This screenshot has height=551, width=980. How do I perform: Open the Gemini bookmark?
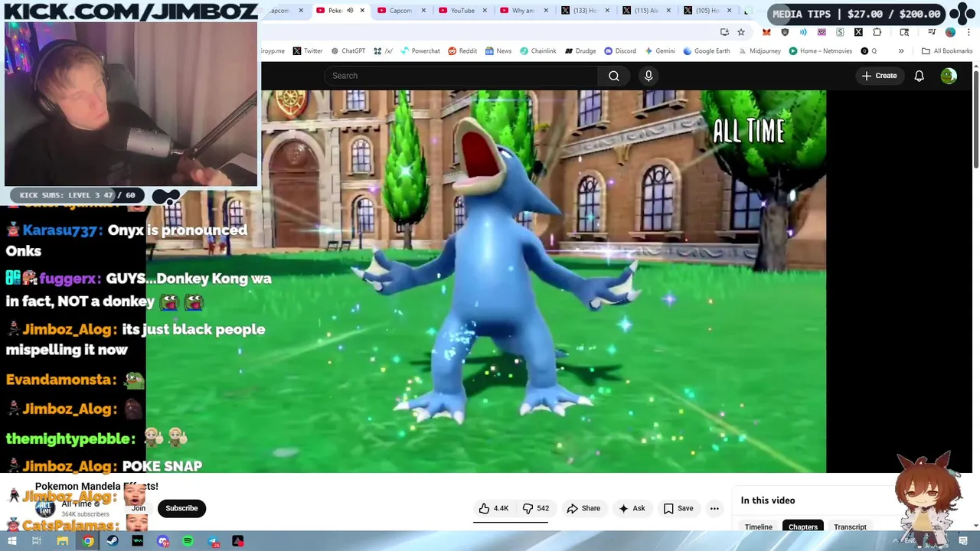[x=659, y=51]
